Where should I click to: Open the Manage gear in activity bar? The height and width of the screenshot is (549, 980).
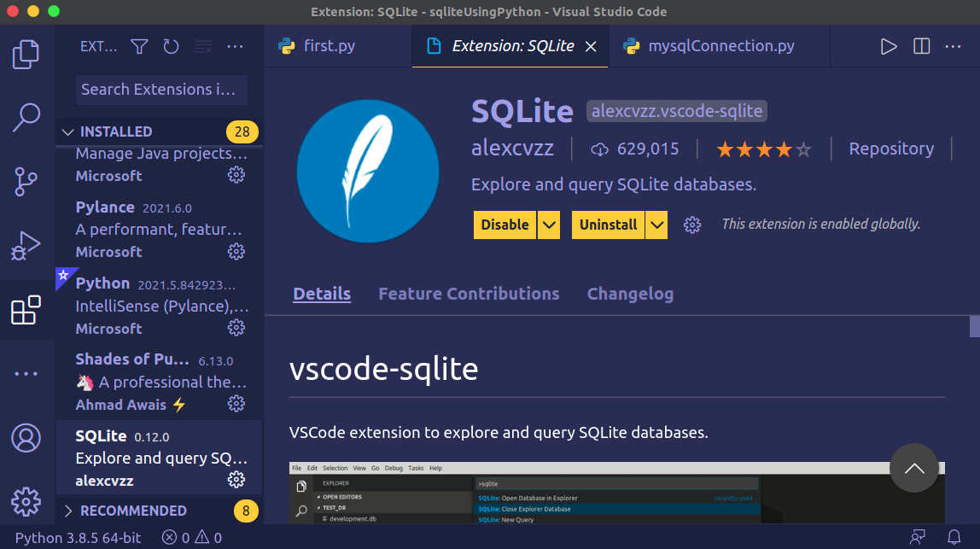pos(26,503)
